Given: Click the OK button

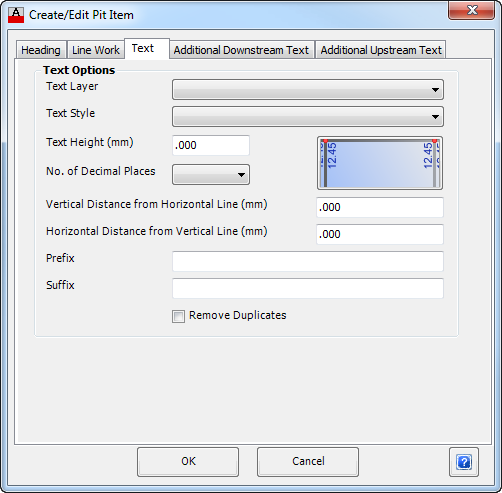Looking at the screenshot, I should coord(188,462).
